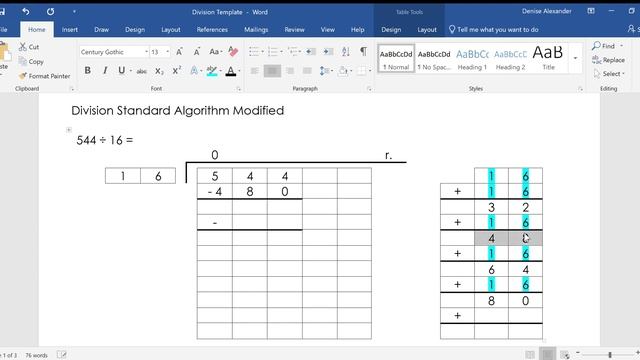Open the Review tab
Image resolution: width=640 pixels, height=360 pixels.
click(x=294, y=29)
